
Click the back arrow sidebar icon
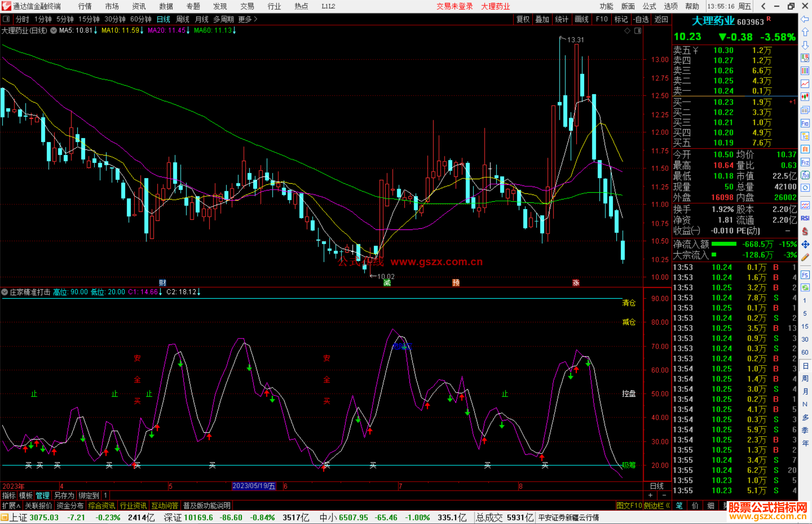point(805,19)
